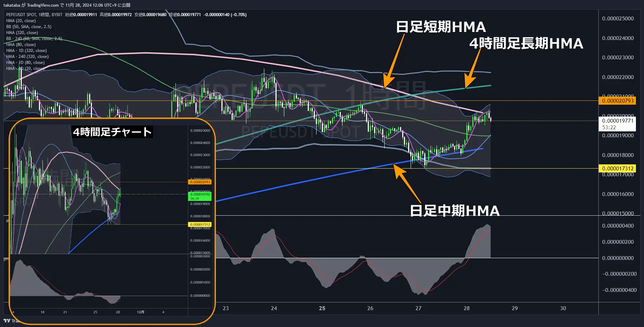The width and height of the screenshot is (644, 327).
Task: Click the 高値 0.000019972 high value
Action: click(x=116, y=15)
